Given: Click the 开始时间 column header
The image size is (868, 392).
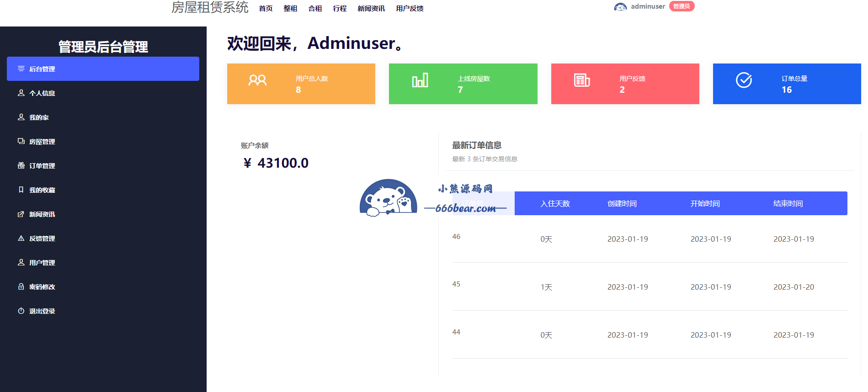Looking at the screenshot, I should [x=705, y=204].
